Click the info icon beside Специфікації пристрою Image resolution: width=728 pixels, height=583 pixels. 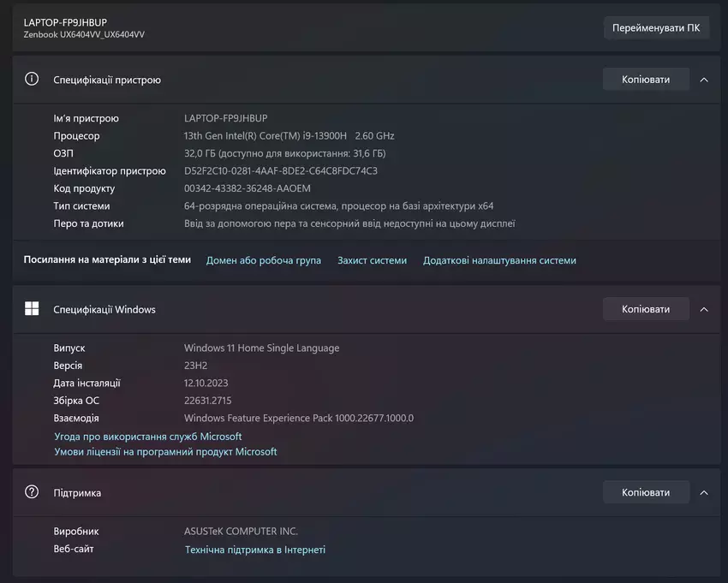[x=32, y=80]
